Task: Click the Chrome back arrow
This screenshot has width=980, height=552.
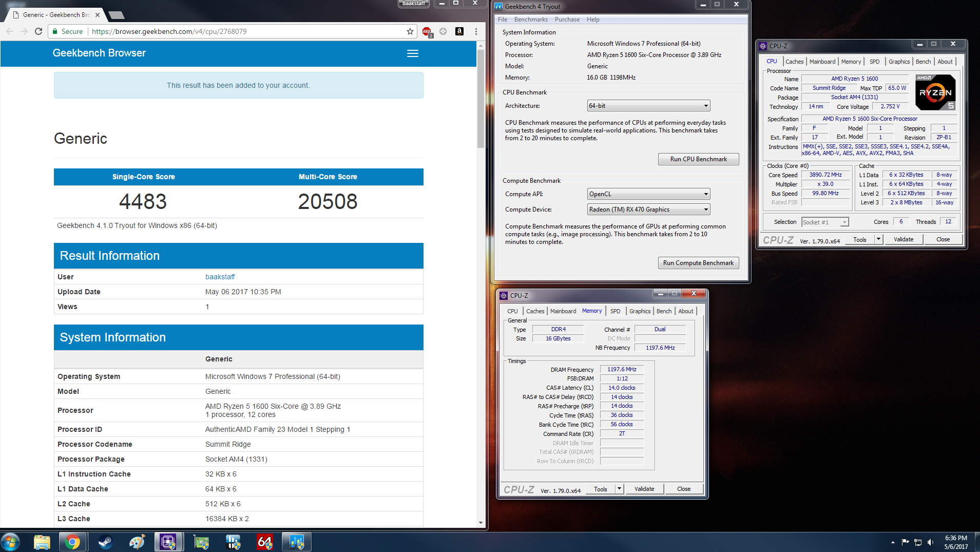Action: pyautogui.click(x=10, y=31)
